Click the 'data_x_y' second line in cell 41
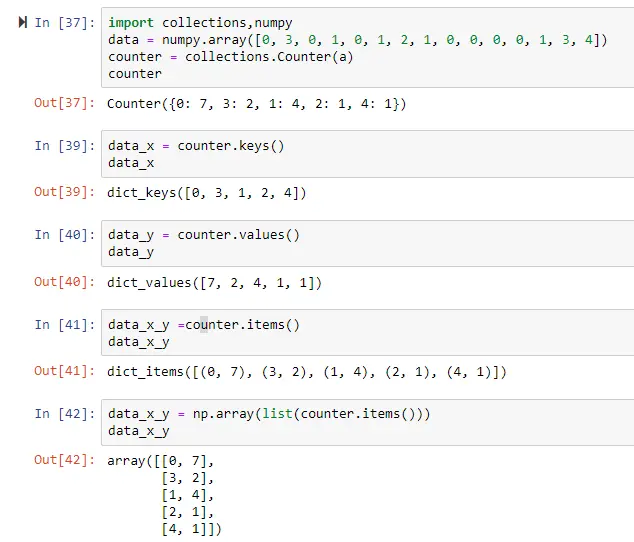634x542 pixels. 139,342
